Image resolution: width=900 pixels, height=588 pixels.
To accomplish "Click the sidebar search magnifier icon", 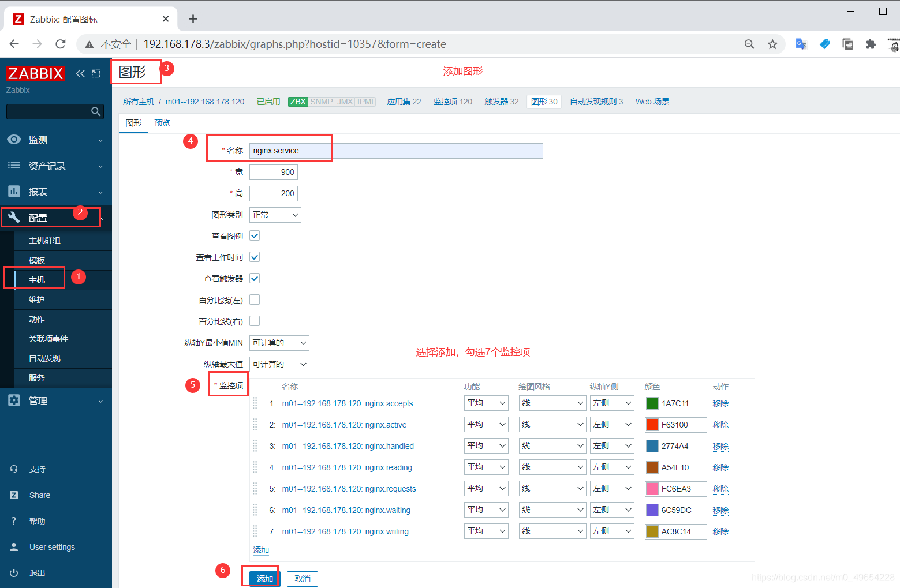I will 96,111.
